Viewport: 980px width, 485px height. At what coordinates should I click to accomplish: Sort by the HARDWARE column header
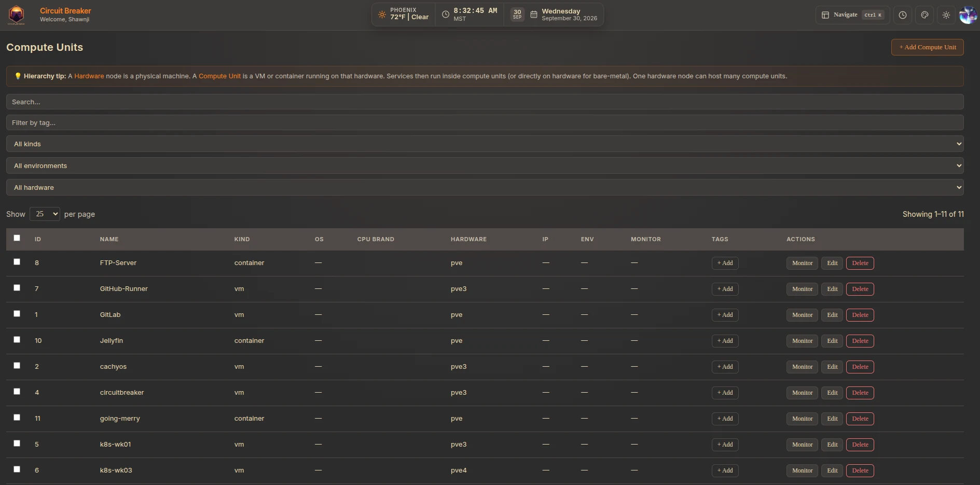click(x=469, y=239)
